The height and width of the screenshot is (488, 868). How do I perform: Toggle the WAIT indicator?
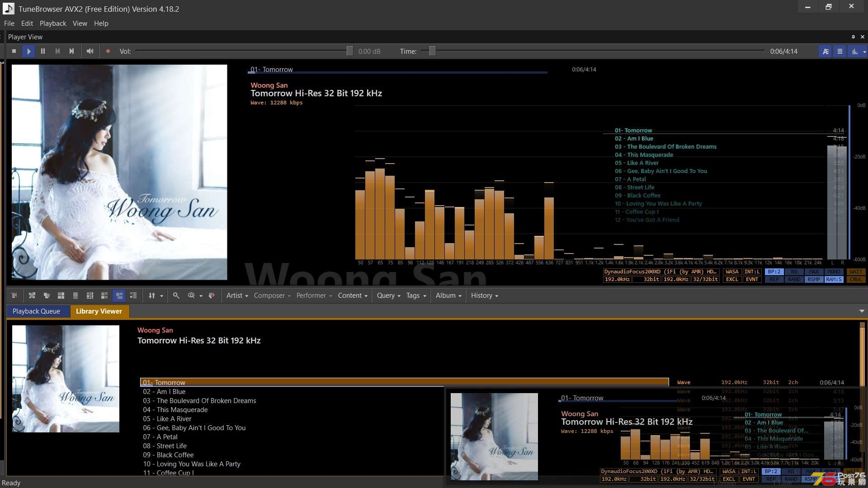[x=856, y=272]
